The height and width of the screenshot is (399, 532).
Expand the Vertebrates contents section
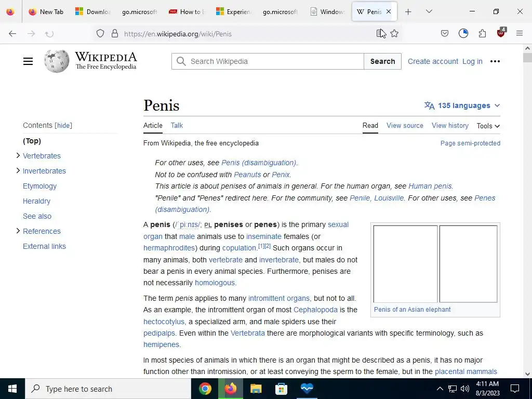point(18,155)
